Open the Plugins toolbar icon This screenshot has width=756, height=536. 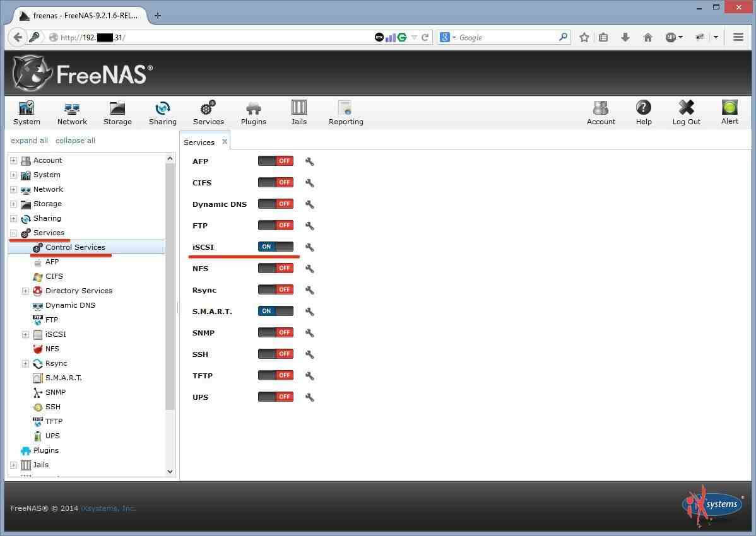pyautogui.click(x=254, y=113)
